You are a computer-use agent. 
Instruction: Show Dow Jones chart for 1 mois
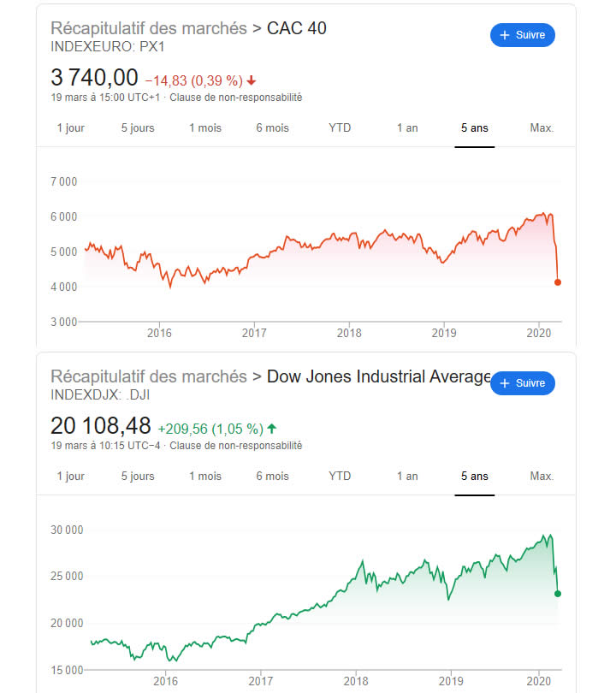click(205, 477)
